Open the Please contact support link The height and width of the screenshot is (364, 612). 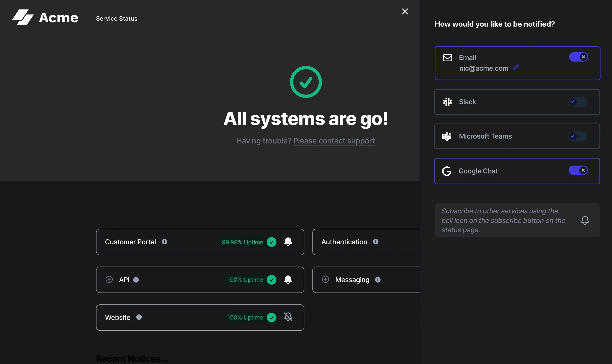334,141
